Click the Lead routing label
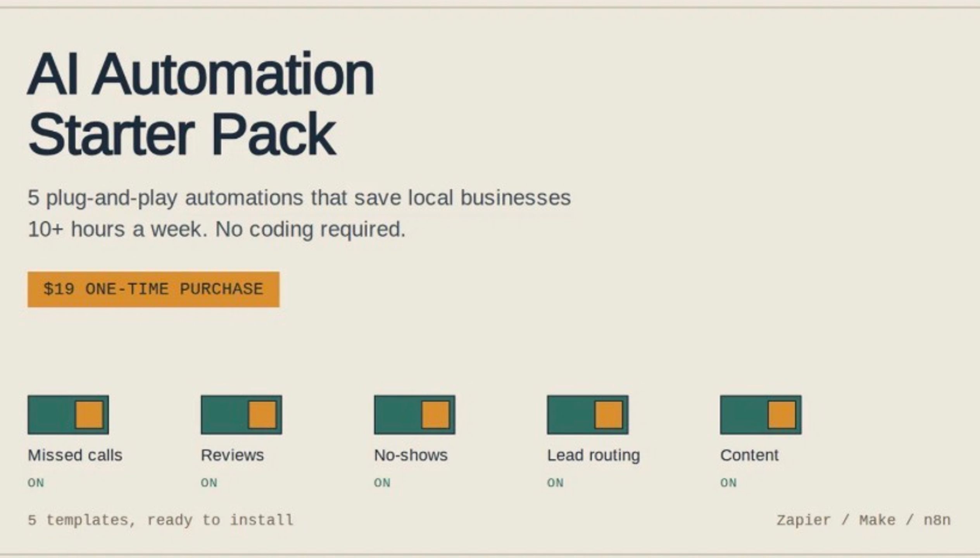This screenshot has height=558, width=980. click(594, 455)
